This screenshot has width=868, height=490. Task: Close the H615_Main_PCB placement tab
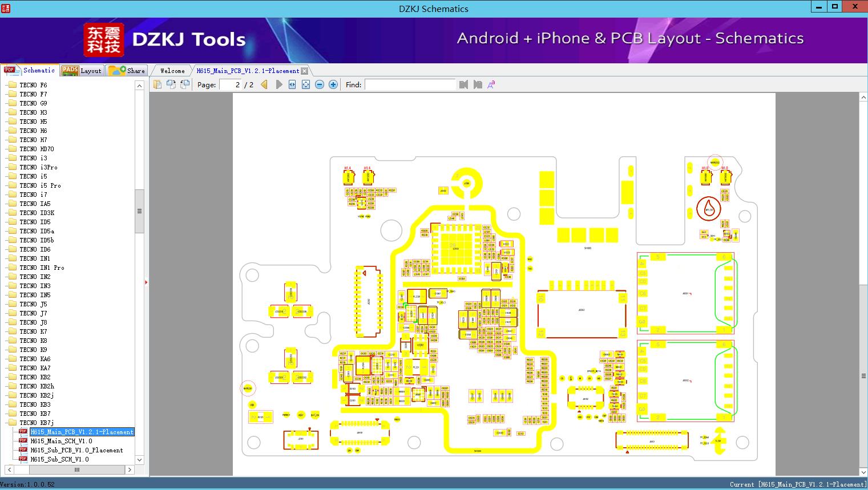pos(305,71)
